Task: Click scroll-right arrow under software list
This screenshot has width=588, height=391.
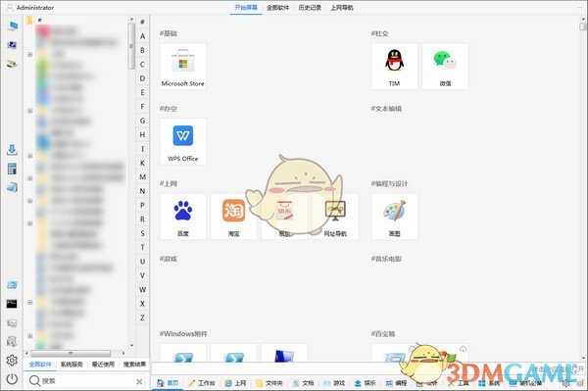Action: point(123,353)
